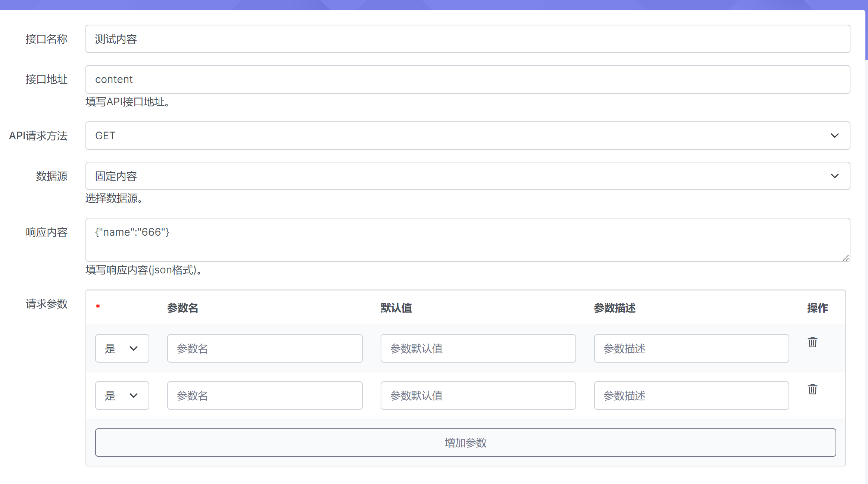Click the 增加参数 button
The image size is (868, 484).
tap(465, 443)
